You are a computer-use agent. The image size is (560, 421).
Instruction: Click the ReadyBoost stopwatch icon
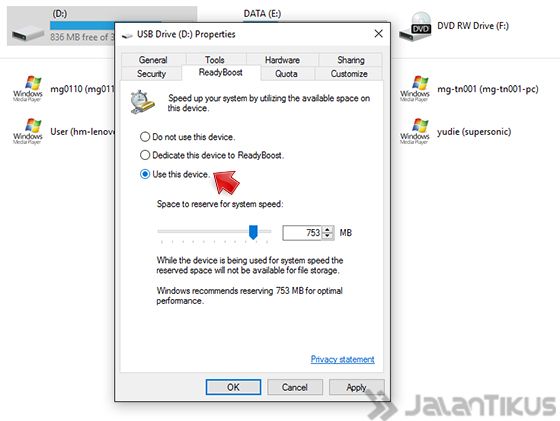142,102
